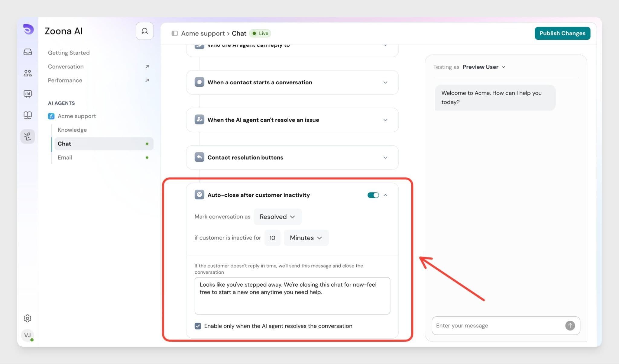Open the Knowledge base book icon
Viewport: 619px width, 364px height.
coord(28,115)
